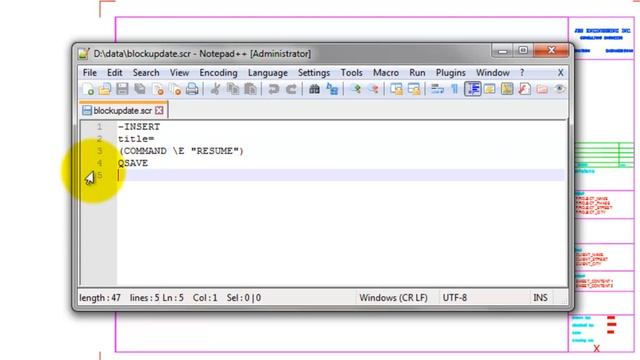
Task: Toggle word wrap in the toolbar
Action: point(437,89)
